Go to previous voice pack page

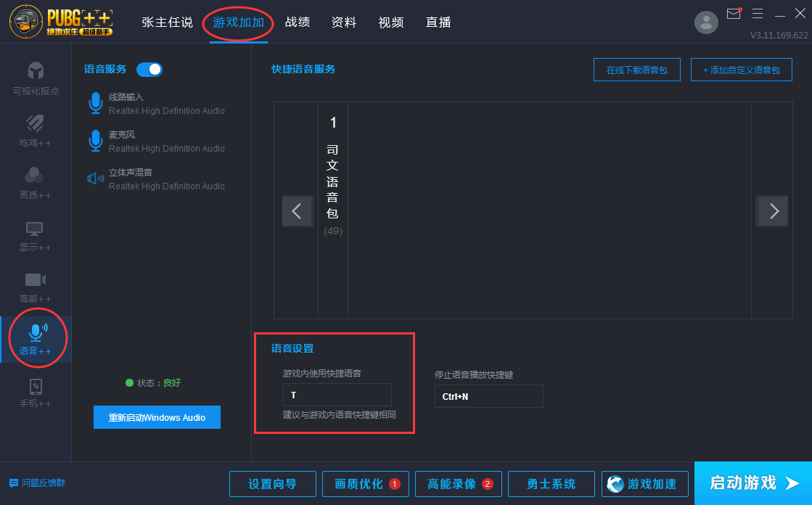point(298,211)
